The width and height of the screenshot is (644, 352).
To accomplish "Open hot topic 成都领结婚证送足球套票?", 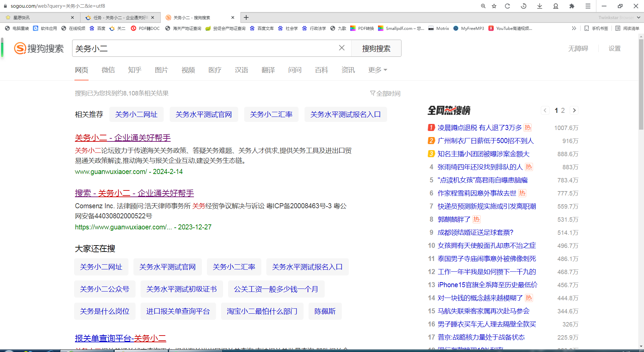I will pos(475,232).
